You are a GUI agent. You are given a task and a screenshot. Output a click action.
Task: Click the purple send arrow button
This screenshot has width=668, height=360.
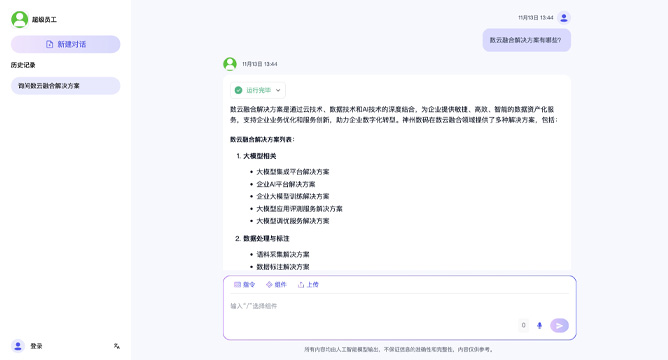tap(559, 325)
